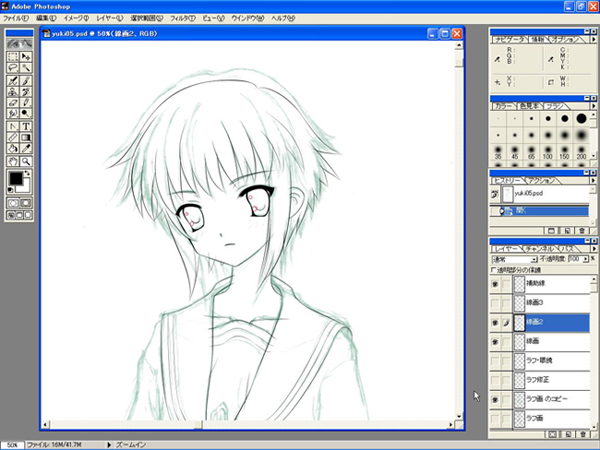Delete state with History panel trash icon

582,231
